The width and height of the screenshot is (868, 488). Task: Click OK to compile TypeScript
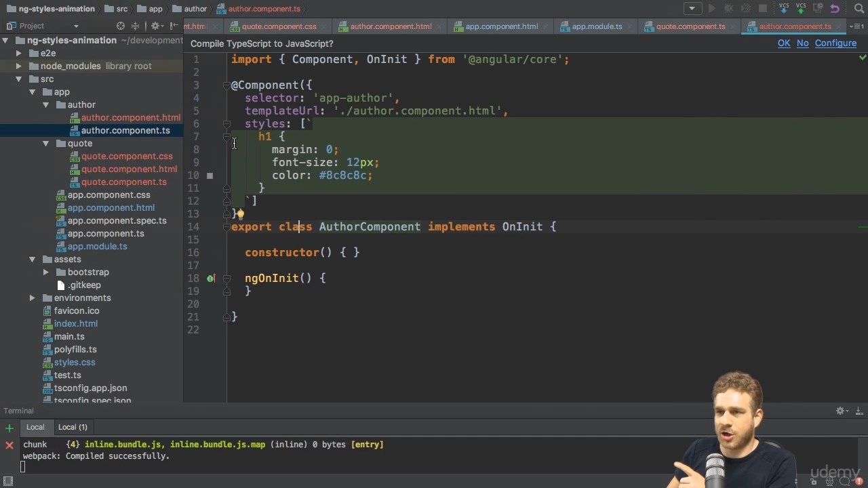pyautogui.click(x=784, y=43)
